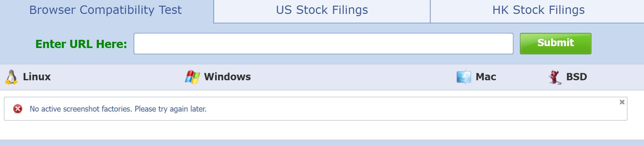Click the BSD red daemon icon

point(554,77)
